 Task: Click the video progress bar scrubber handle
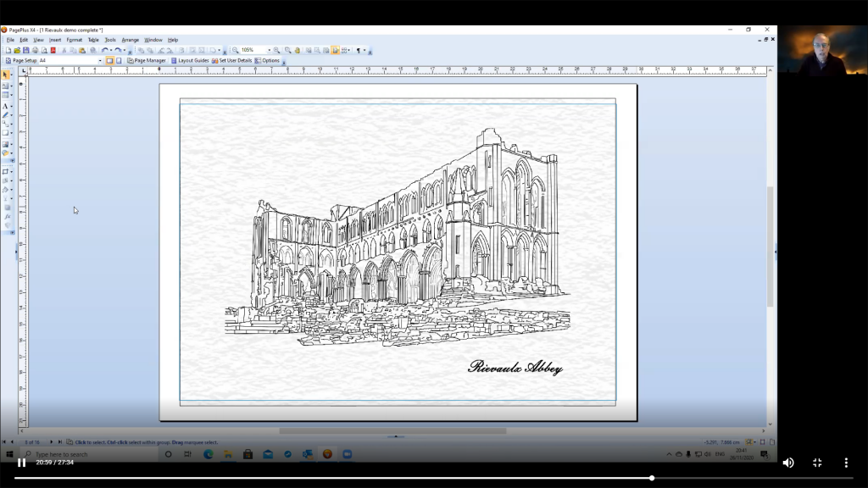coord(652,478)
